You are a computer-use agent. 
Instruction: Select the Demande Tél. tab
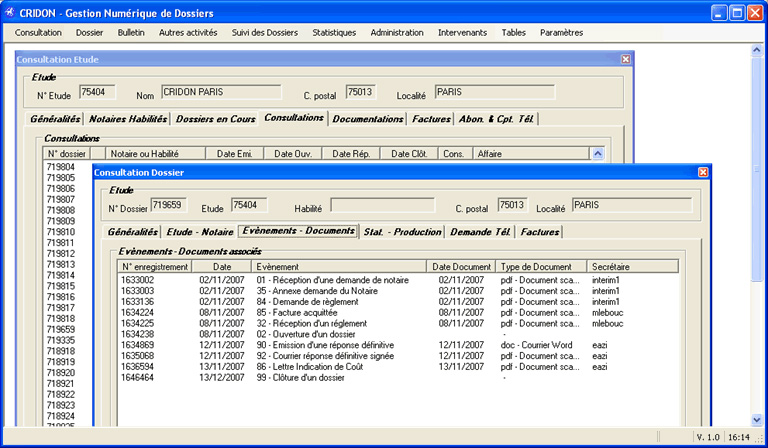(480, 231)
